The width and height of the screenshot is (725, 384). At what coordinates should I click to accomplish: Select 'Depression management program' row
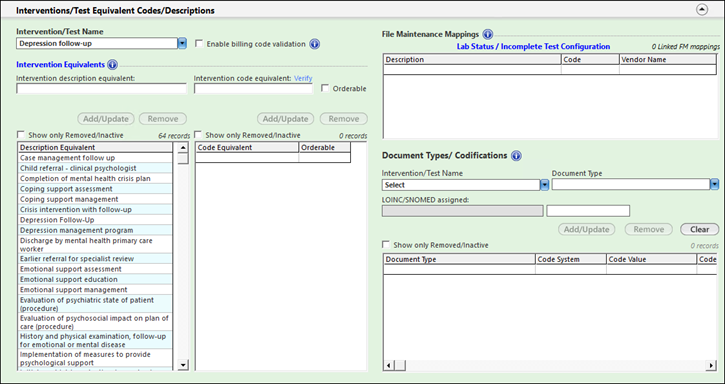95,230
